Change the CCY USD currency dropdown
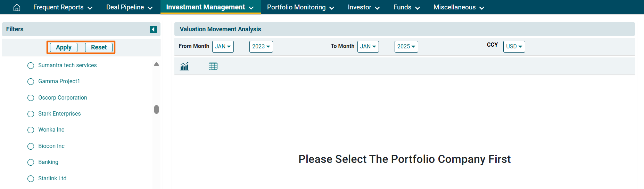Viewport: 644px width, 189px height. click(x=514, y=46)
